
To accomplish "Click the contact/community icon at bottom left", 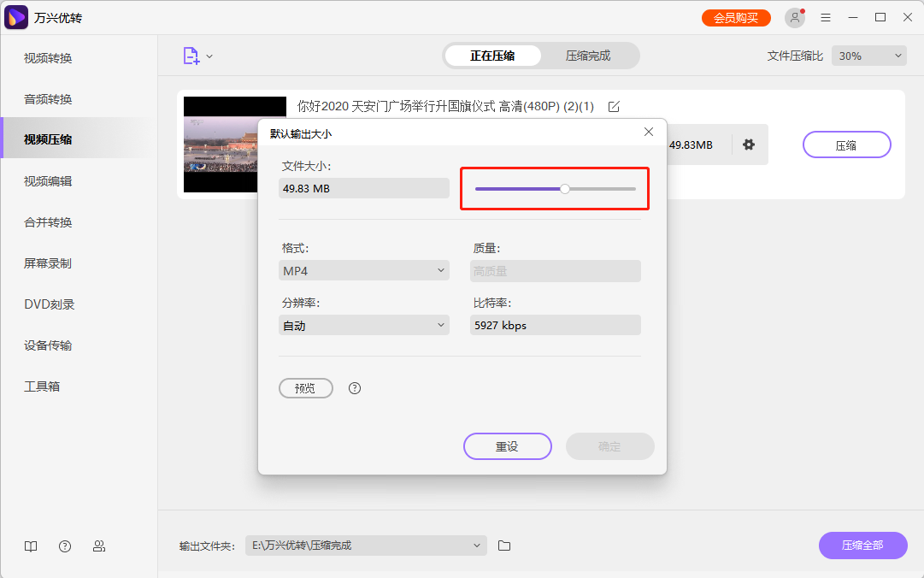I will click(x=99, y=546).
